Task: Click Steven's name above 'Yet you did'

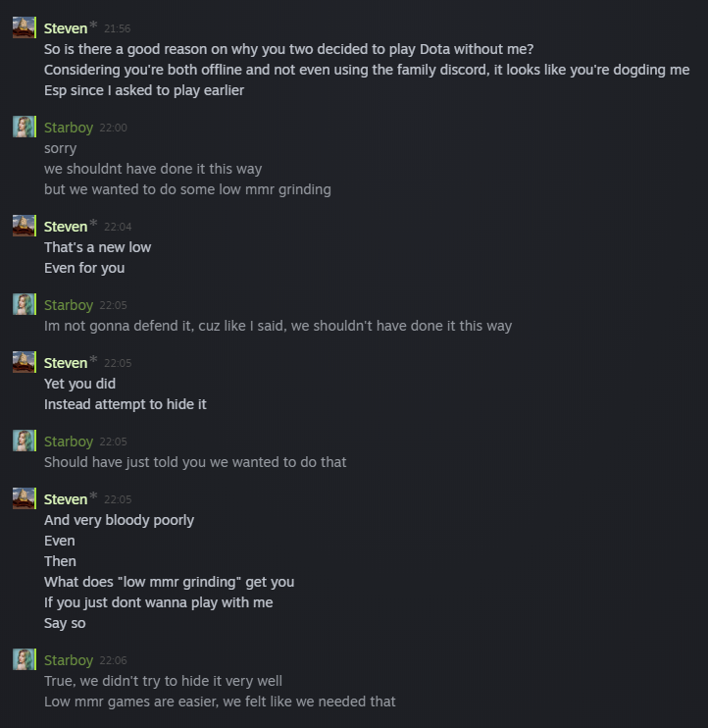Action: 66,363
